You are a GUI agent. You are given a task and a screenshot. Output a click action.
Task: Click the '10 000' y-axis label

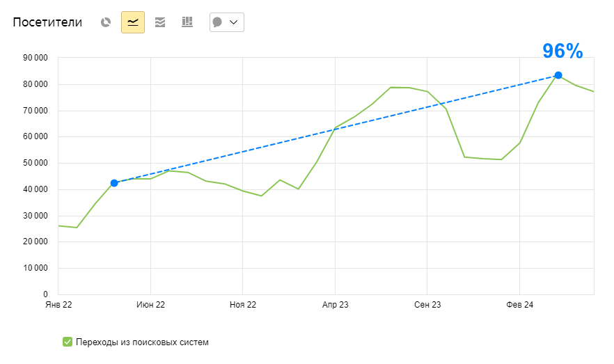click(x=35, y=268)
